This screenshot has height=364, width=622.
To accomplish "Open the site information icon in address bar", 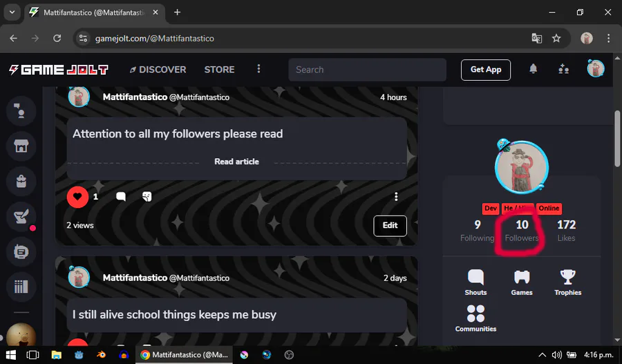I will pos(84,39).
